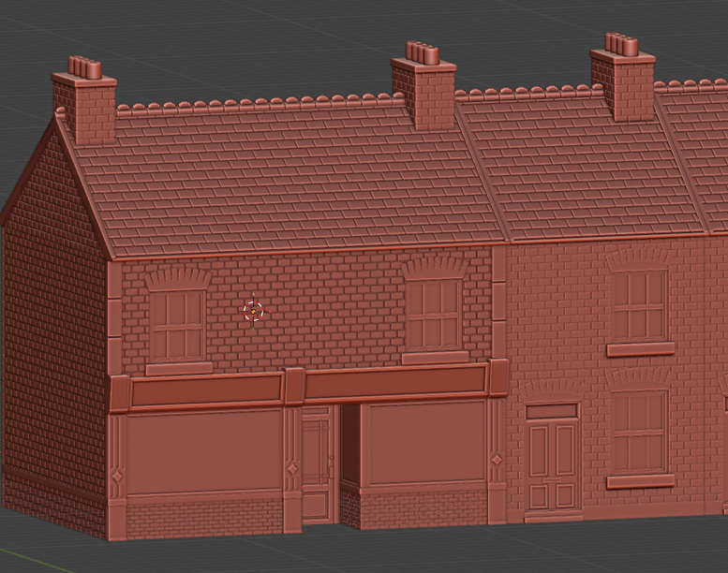Viewport: 728px width, 573px height.
Task: Select the right shop display window pane
Action: pyautogui.click(x=423, y=443)
